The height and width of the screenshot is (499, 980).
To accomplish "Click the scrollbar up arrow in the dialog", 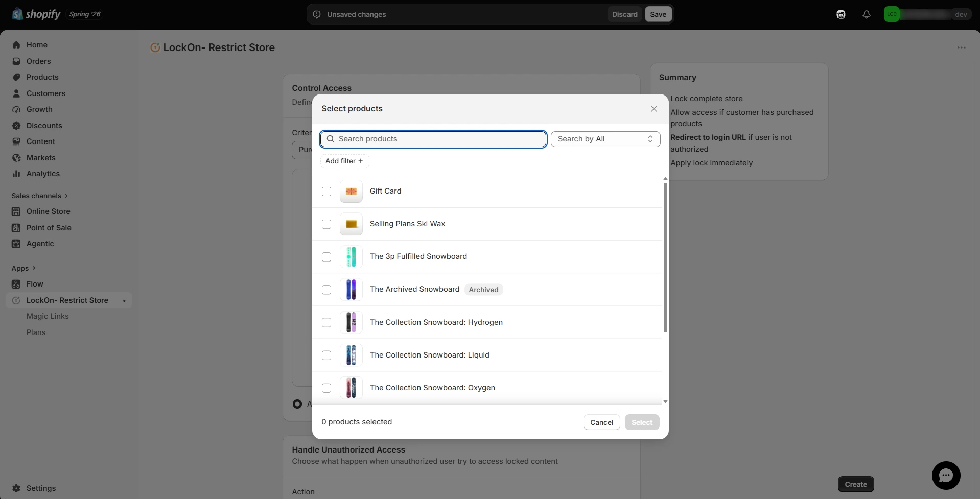I will click(665, 179).
